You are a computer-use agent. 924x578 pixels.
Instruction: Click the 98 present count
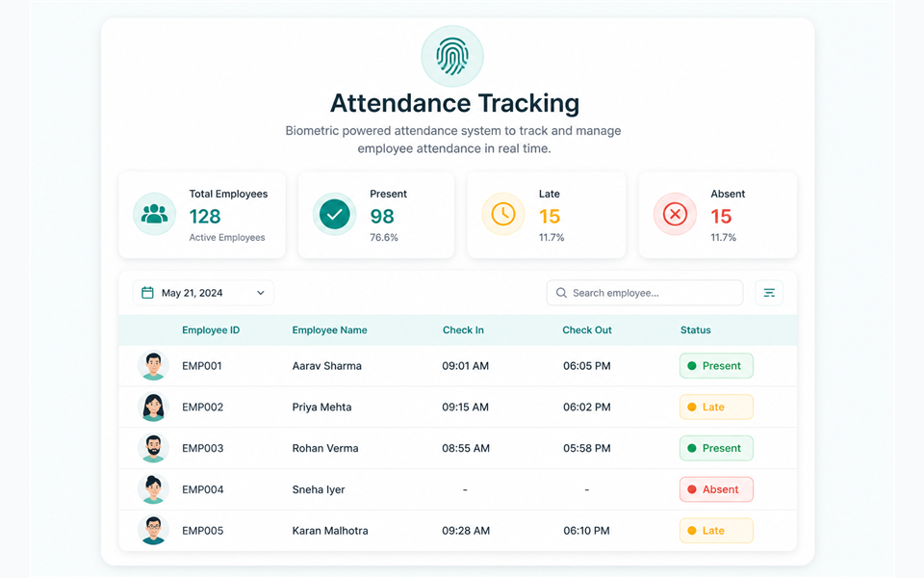(x=382, y=217)
